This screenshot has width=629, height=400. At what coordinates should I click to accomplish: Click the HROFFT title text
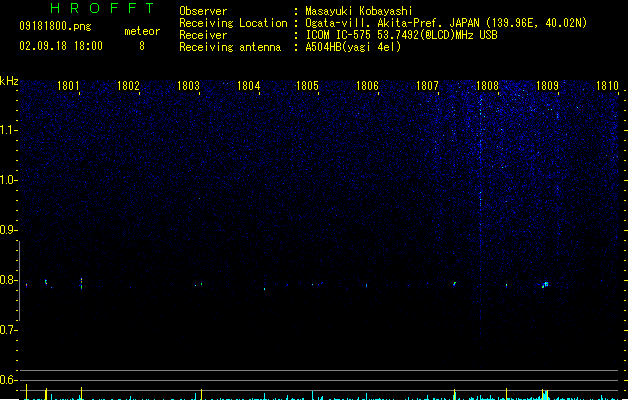(x=102, y=8)
